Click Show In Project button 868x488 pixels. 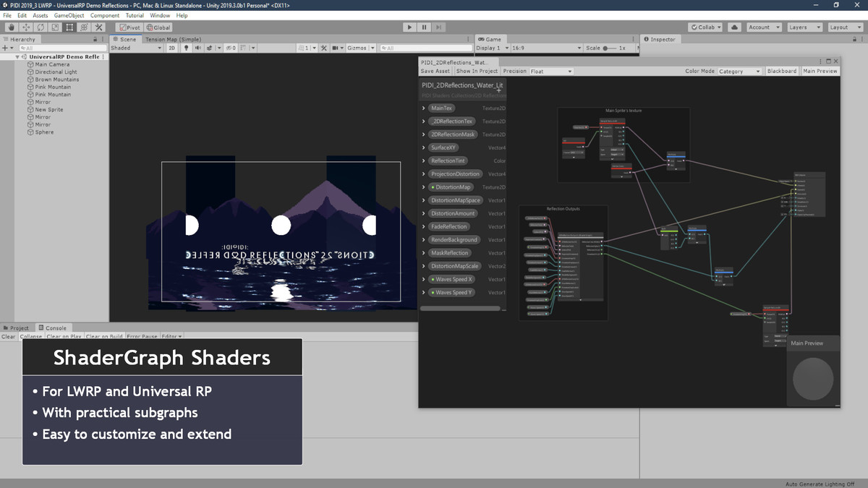pos(477,72)
